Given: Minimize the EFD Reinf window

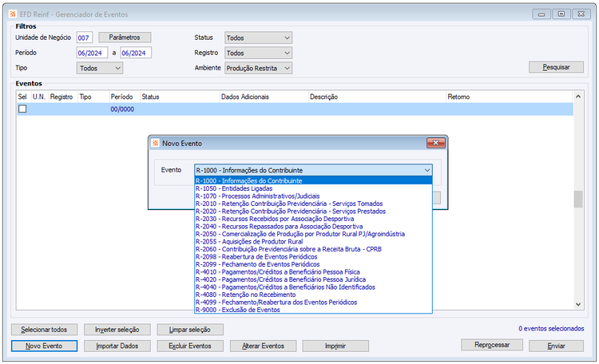Looking at the screenshot, I should (541, 14).
